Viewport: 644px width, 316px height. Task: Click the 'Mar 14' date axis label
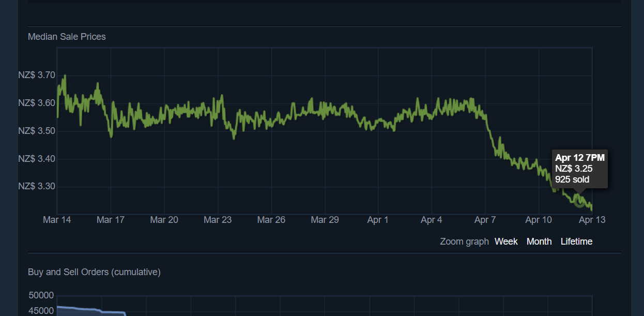pyautogui.click(x=57, y=220)
